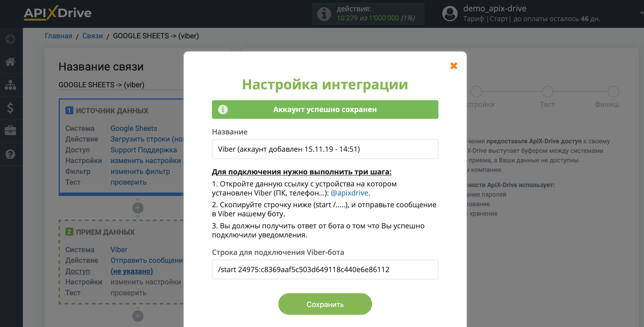
Task: Click изменить фильтр link
Action: [x=140, y=171]
